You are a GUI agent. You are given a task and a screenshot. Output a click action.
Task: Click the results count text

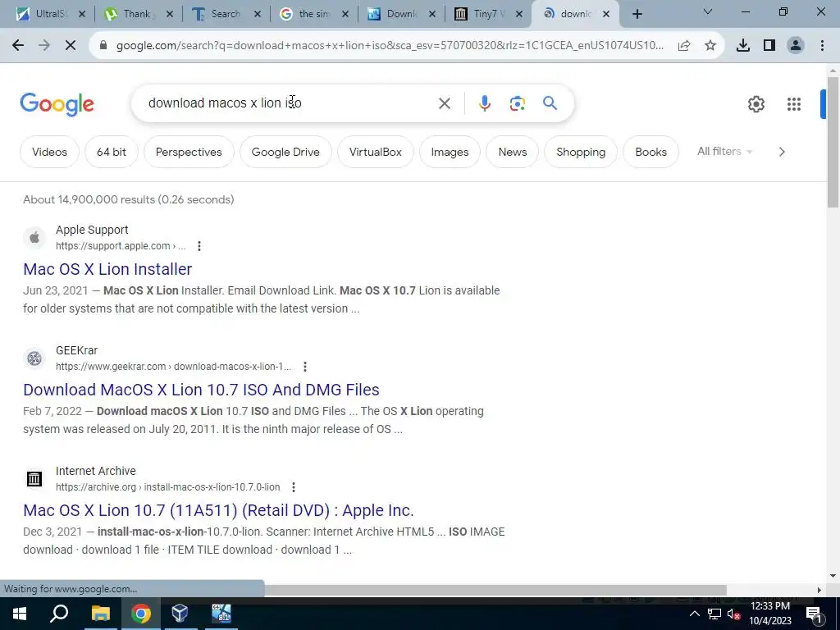tap(129, 199)
